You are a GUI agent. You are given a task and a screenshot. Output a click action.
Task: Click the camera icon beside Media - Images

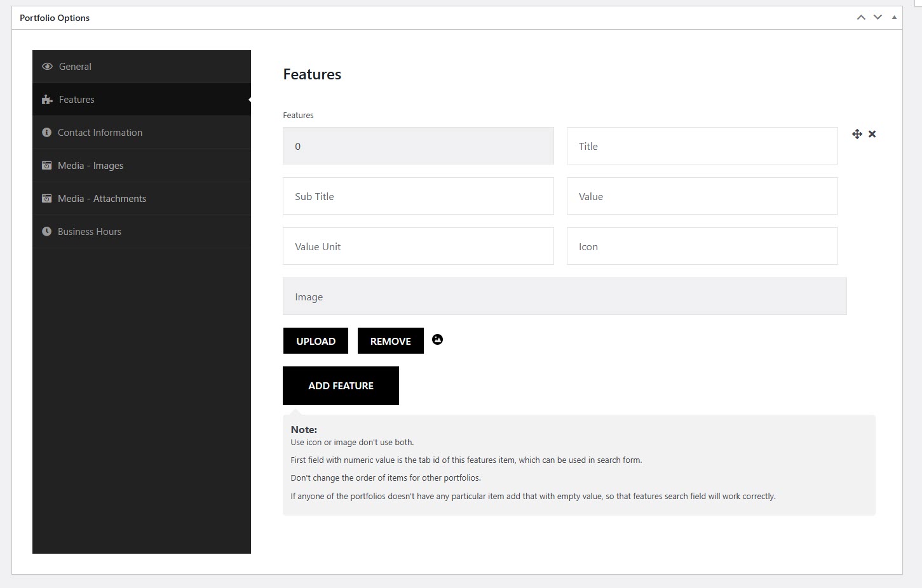point(46,166)
